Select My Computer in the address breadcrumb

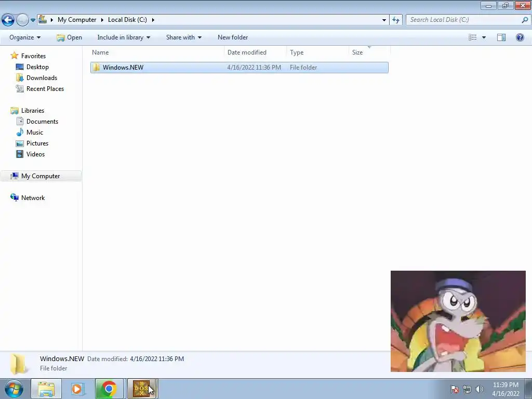click(77, 20)
